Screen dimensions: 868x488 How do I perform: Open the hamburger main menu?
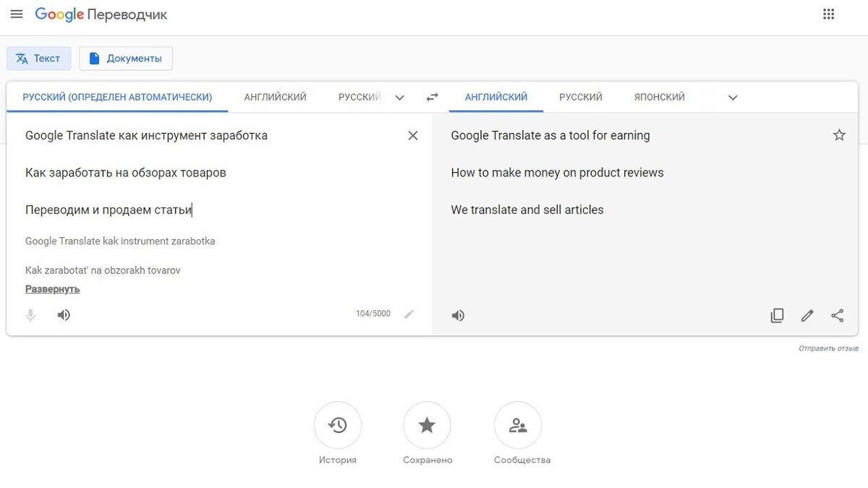pyautogui.click(x=17, y=14)
